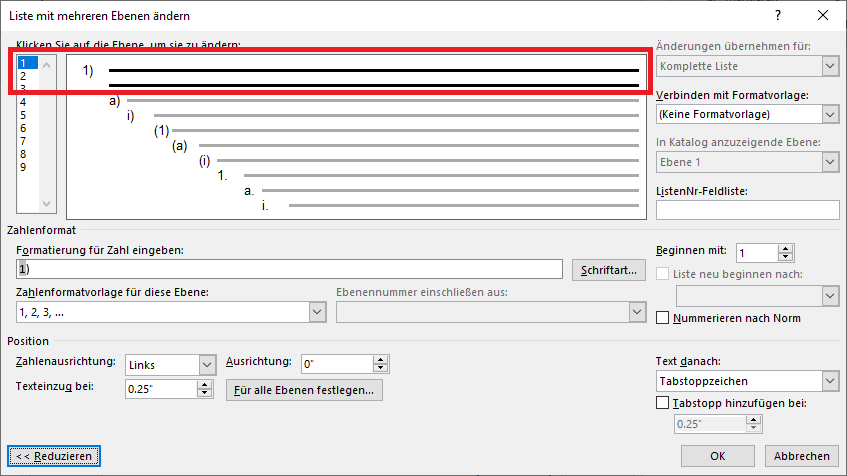Viewport: 847px width, 476px height.
Task: Increase the Tabstopp hinzufügen value
Action: tap(754, 419)
